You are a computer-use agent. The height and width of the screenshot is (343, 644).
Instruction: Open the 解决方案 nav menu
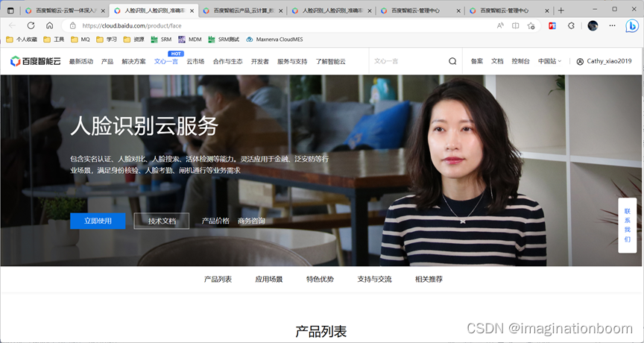(x=133, y=61)
